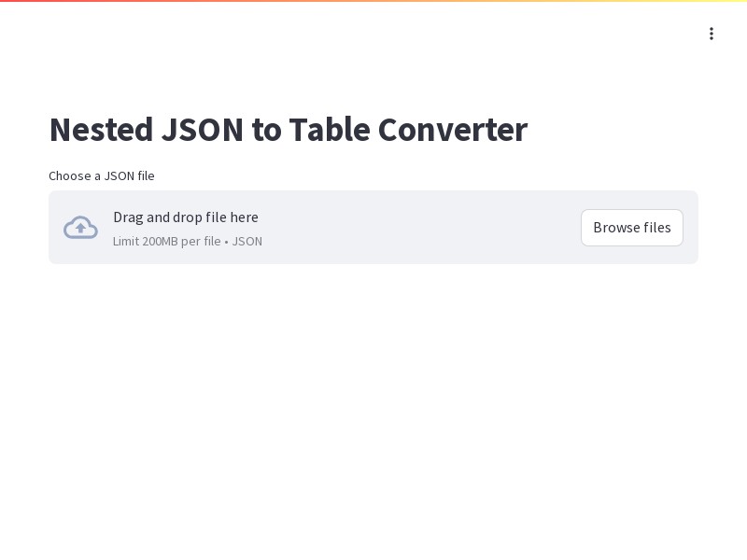Click the 'Choose a JSON file' label
Image resolution: width=747 pixels, height=560 pixels.
point(102,176)
